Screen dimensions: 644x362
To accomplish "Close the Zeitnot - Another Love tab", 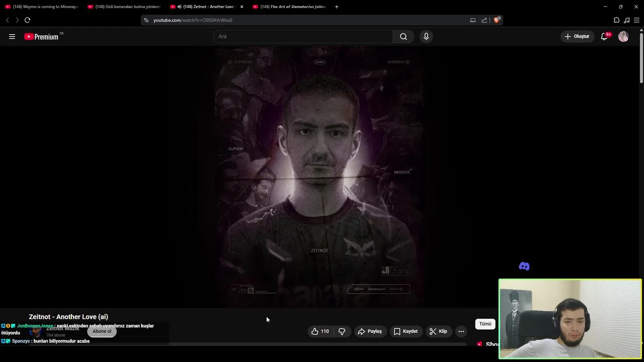I will tap(242, 7).
